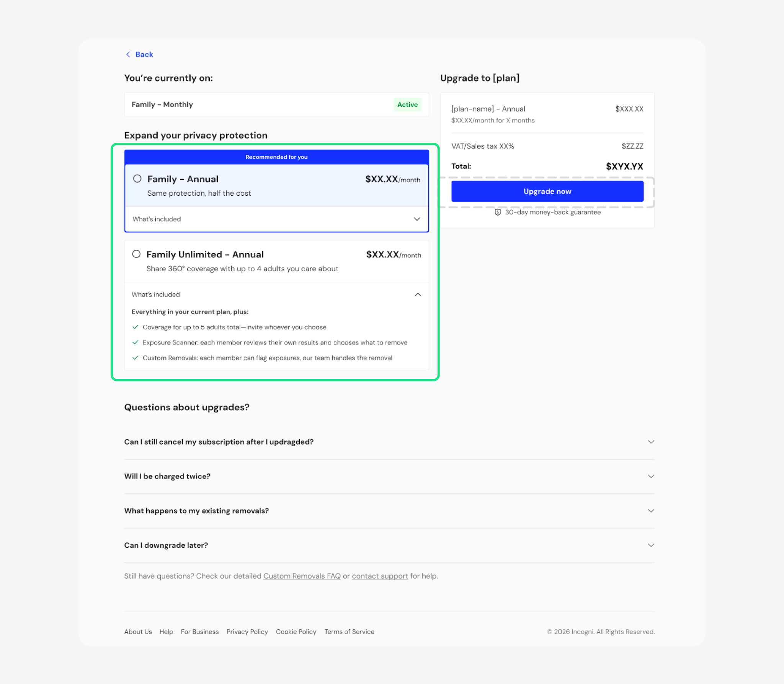Open Help footer link
Screen dimensions: 784x684
166,632
